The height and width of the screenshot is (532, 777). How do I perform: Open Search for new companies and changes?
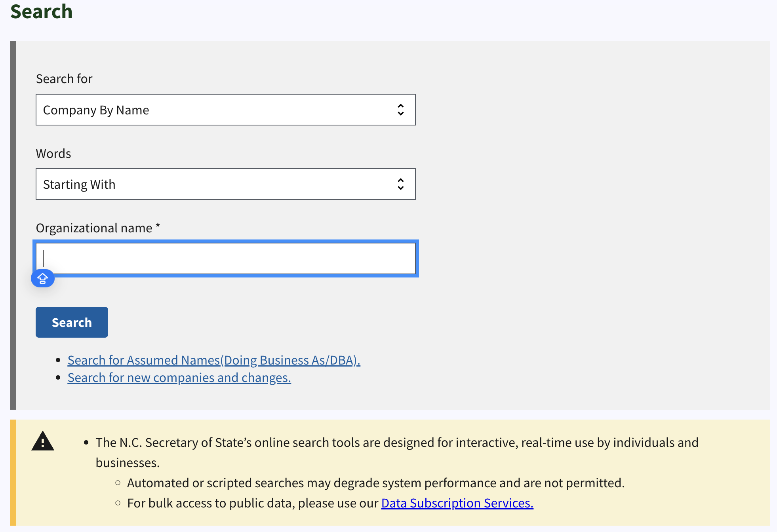pos(179,378)
